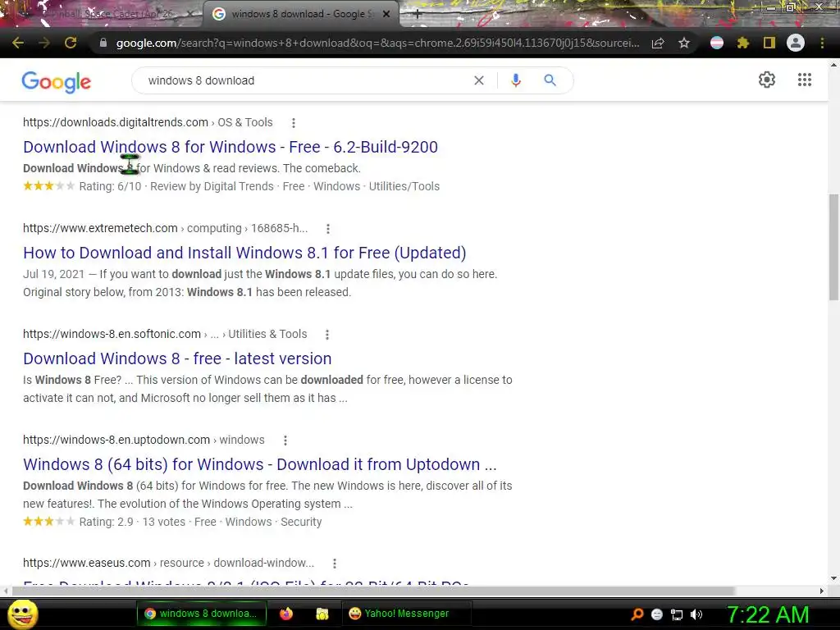Open more options for softonic result

click(x=327, y=335)
